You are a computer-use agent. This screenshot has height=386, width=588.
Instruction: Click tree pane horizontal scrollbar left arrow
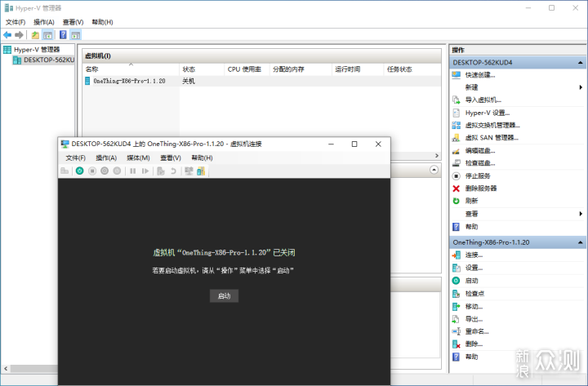6,369
